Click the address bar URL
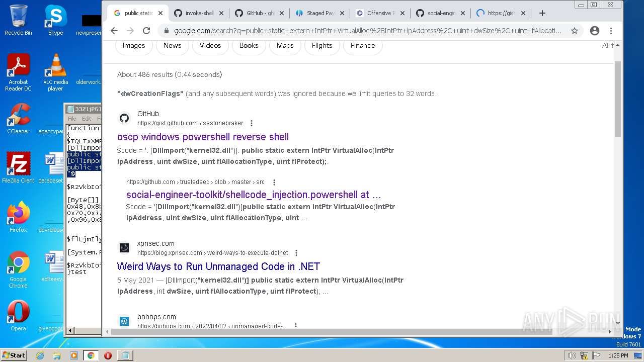This screenshot has width=644, height=362. (x=367, y=31)
